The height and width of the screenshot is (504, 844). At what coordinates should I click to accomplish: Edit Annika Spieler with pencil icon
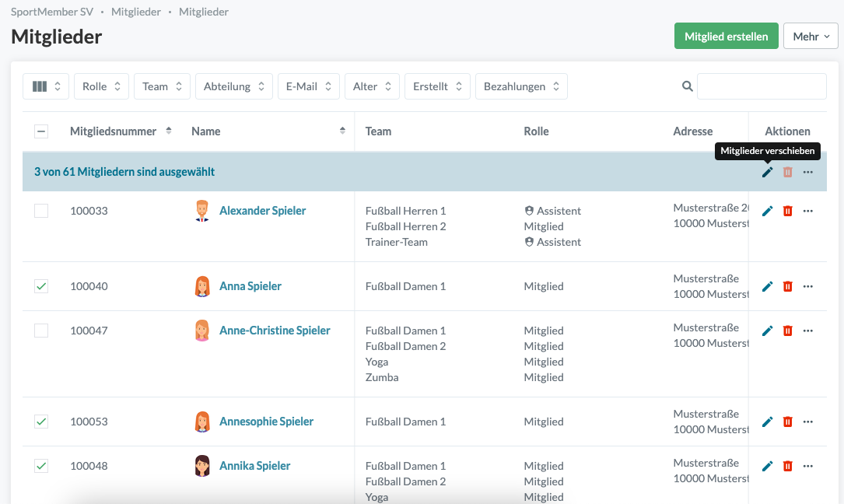pyautogui.click(x=767, y=466)
